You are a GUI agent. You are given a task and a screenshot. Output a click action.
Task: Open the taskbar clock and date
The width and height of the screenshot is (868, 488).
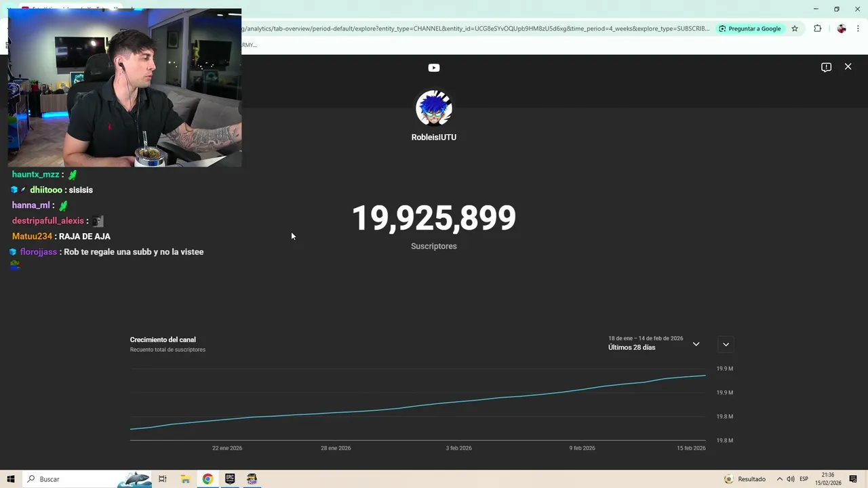click(828, 479)
